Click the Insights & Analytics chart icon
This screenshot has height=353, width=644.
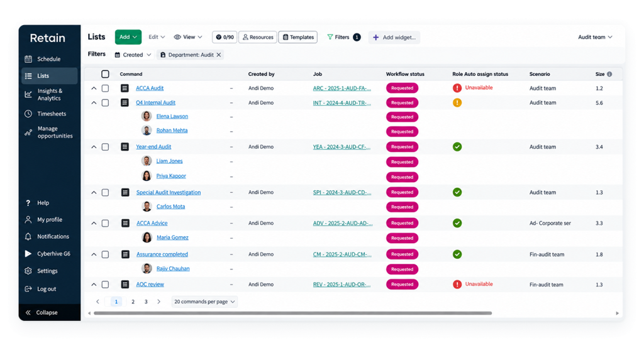pyautogui.click(x=28, y=94)
